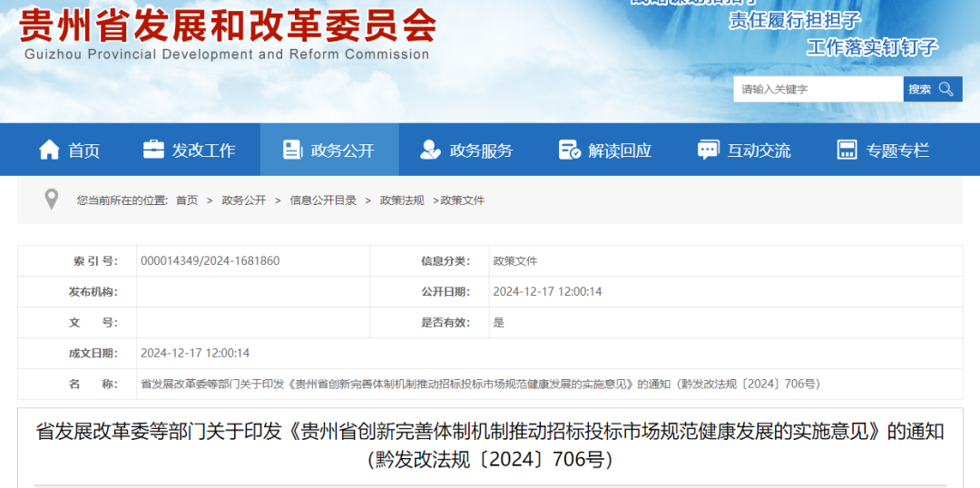Focus the keyword search input field
980x488 pixels.
click(x=818, y=89)
